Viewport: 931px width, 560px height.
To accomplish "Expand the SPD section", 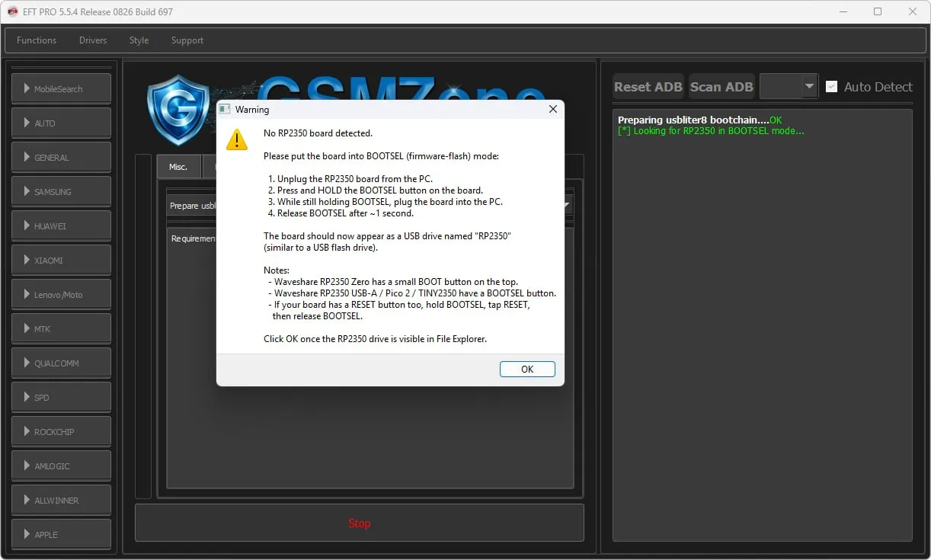I will click(x=61, y=397).
